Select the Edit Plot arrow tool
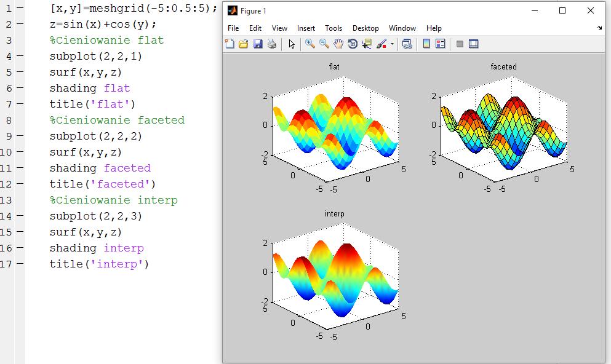 click(x=292, y=44)
